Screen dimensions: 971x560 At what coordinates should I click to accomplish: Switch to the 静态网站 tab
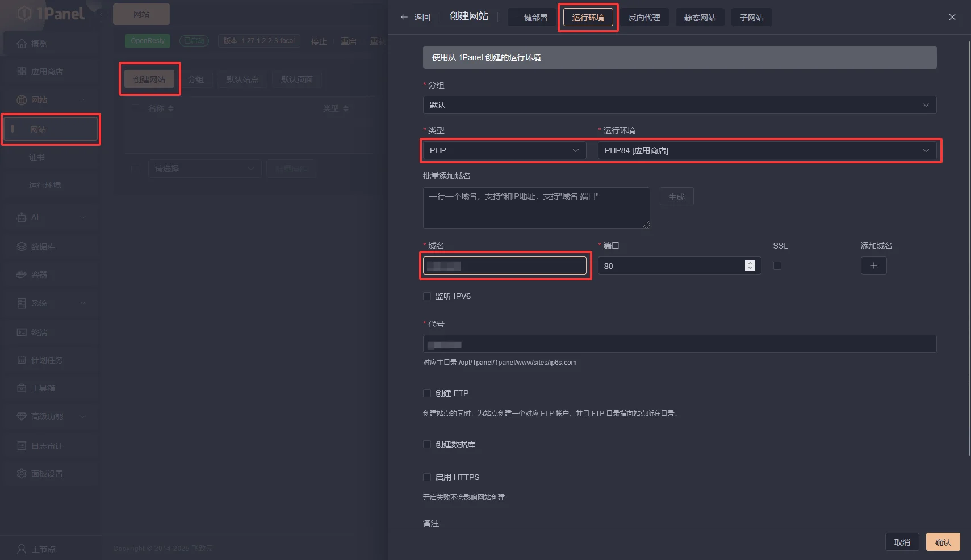[x=700, y=18]
